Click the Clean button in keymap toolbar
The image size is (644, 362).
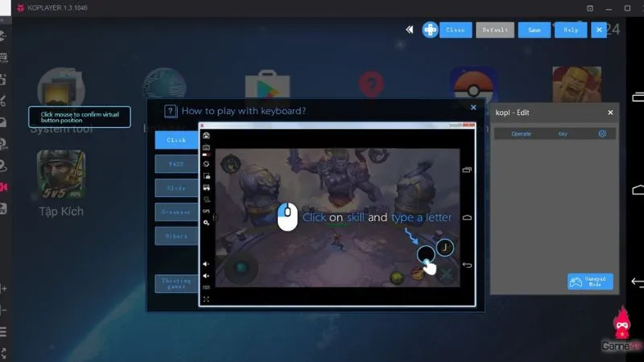pyautogui.click(x=456, y=30)
